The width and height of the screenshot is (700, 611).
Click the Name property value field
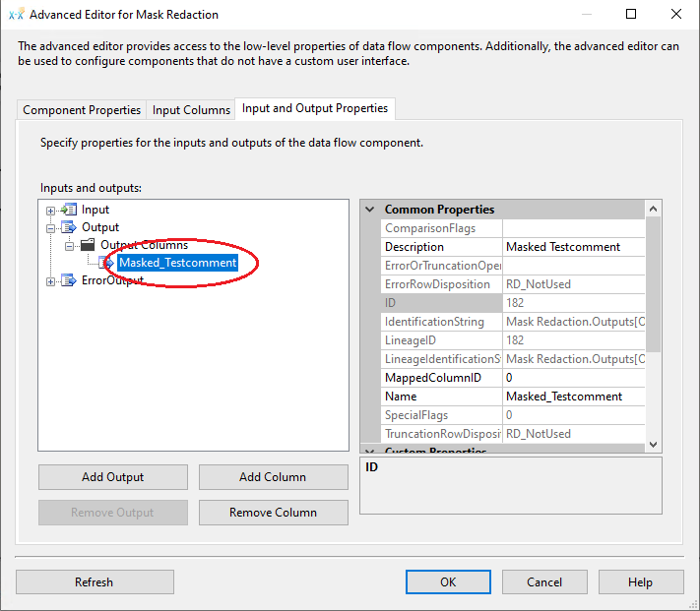(573, 397)
